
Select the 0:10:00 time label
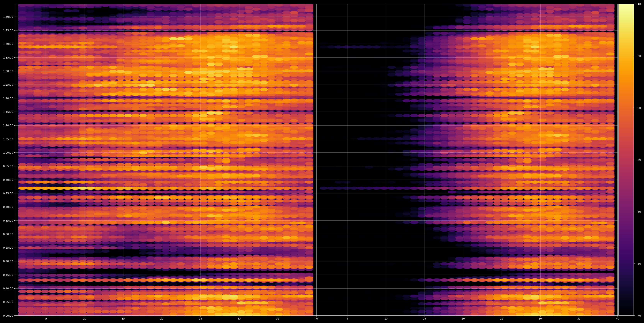(8, 288)
